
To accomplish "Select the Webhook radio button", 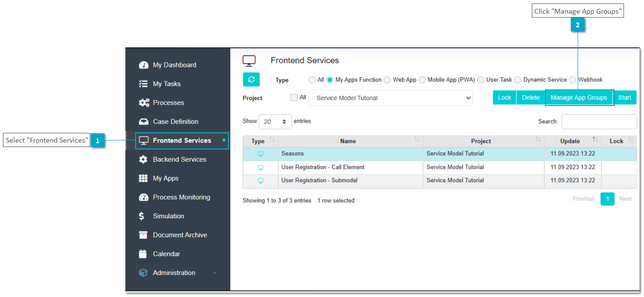I will pos(572,80).
